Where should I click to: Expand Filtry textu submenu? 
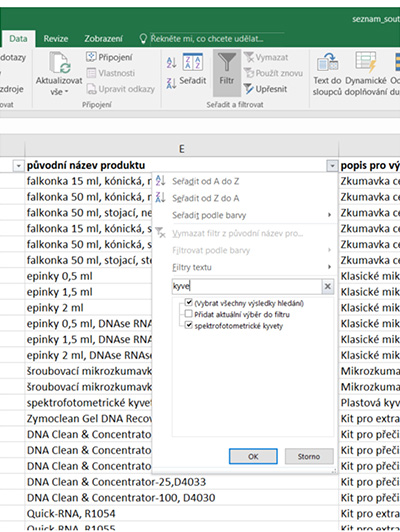(329, 267)
